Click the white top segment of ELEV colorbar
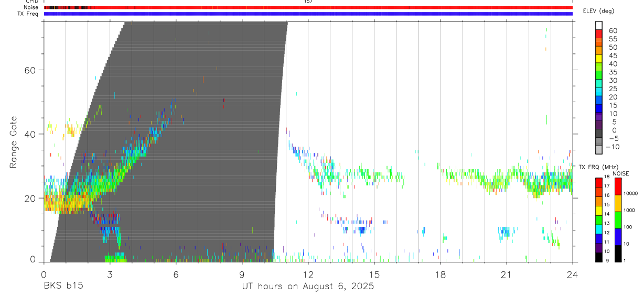 coord(599,25)
